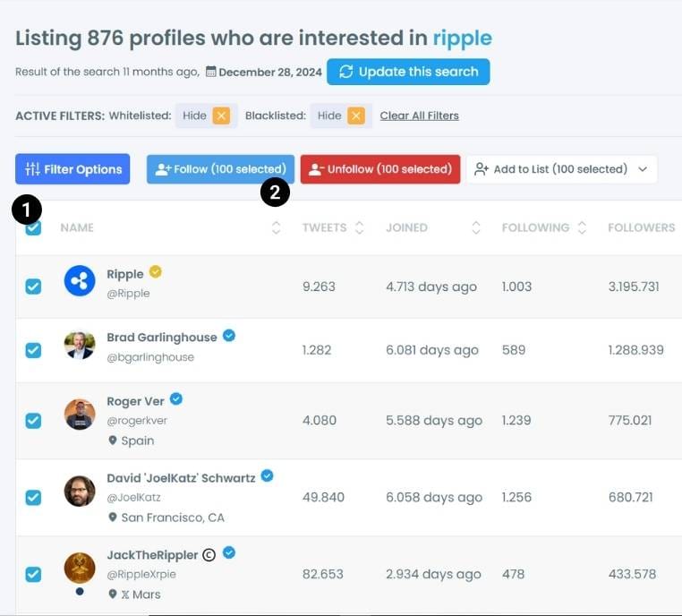Click the blue verified badge beside Roger Ver
This screenshot has height=616, width=682.
(176, 399)
